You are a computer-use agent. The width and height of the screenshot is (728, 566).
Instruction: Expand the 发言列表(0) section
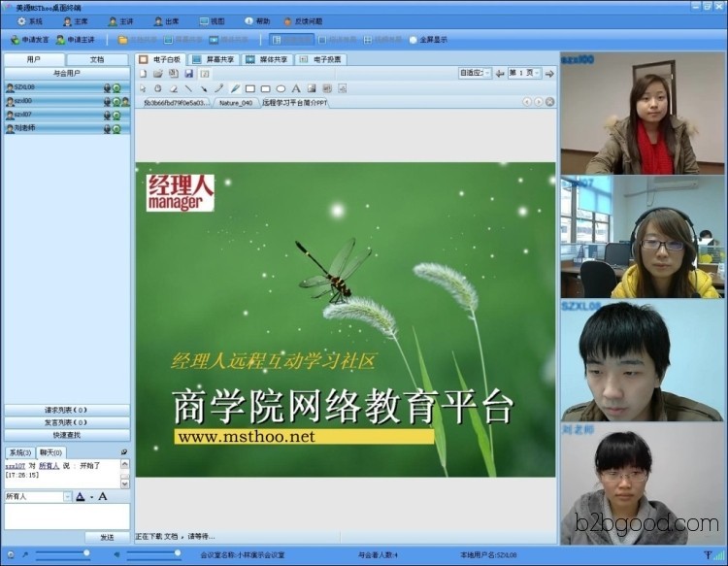tap(67, 422)
